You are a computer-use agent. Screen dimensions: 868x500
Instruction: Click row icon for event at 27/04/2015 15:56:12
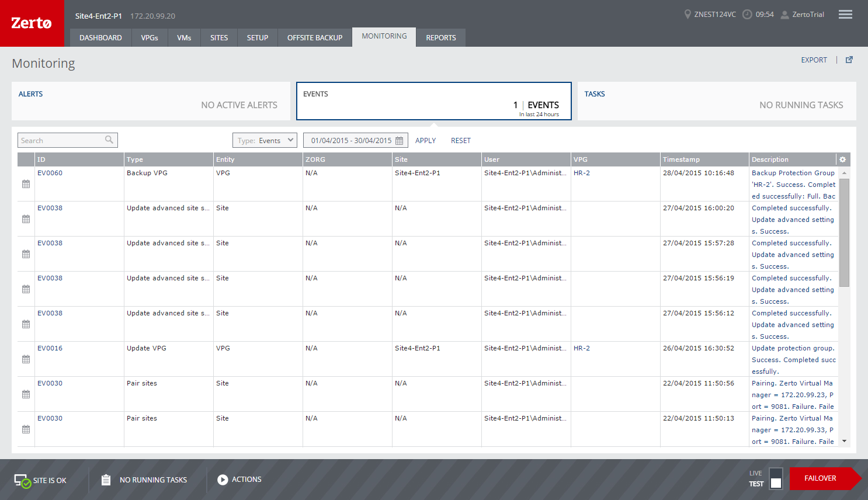(x=26, y=324)
